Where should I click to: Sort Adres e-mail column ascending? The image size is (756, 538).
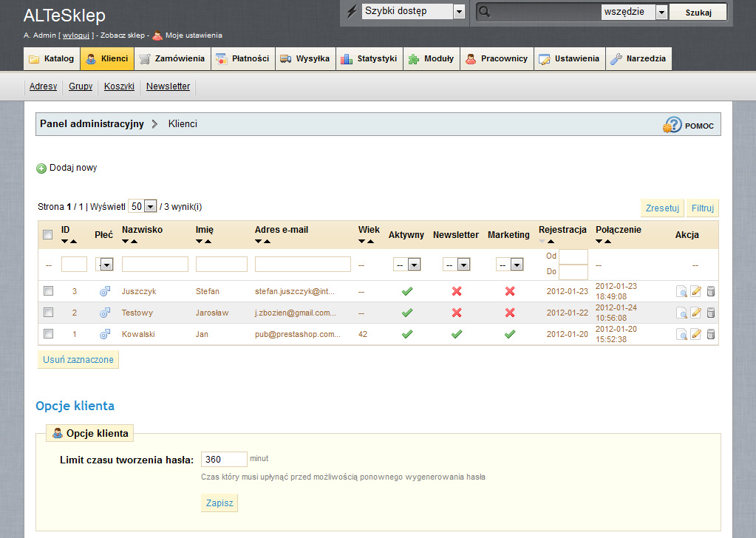267,241
